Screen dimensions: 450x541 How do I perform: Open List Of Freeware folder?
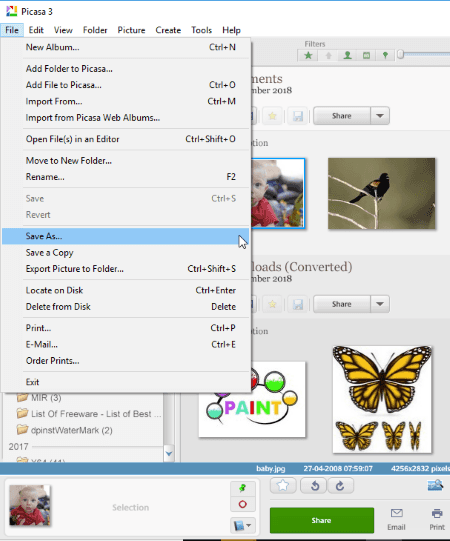tap(89, 414)
